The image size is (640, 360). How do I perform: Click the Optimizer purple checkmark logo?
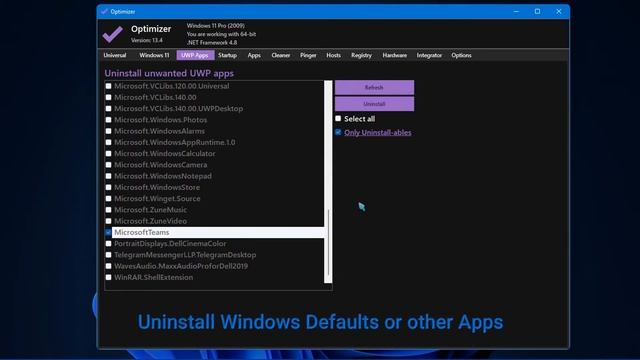tap(112, 34)
